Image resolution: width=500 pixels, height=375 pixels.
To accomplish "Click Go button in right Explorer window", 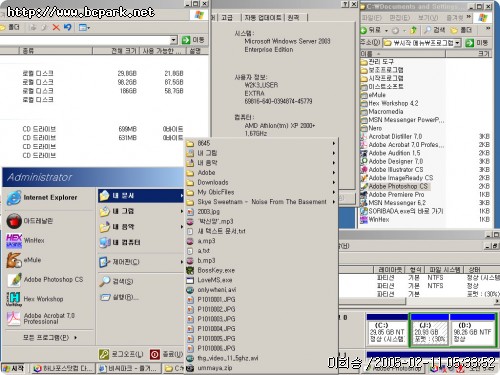I will 477,43.
